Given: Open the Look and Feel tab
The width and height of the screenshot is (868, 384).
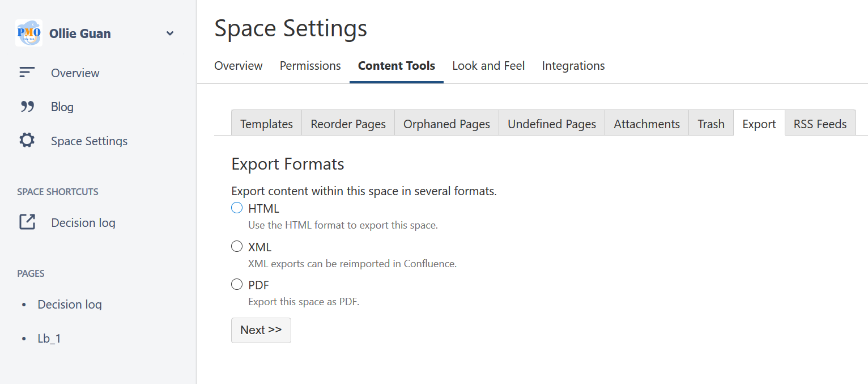Looking at the screenshot, I should pyautogui.click(x=488, y=65).
